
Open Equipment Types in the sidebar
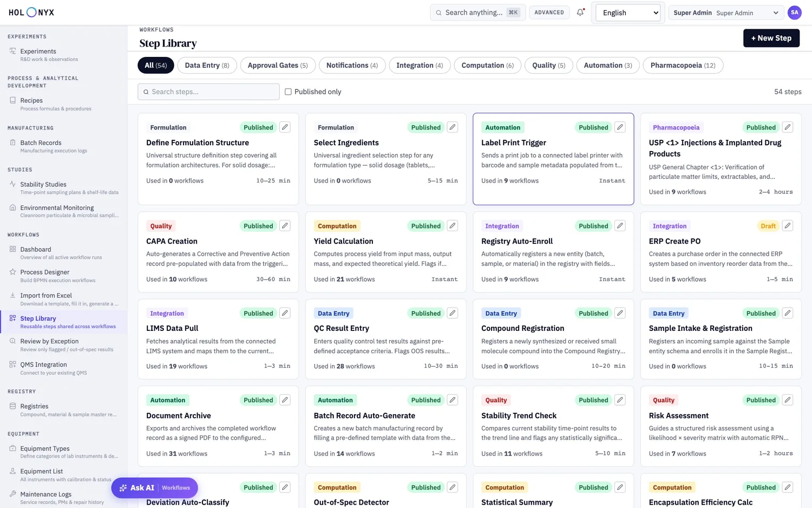tap(64, 452)
